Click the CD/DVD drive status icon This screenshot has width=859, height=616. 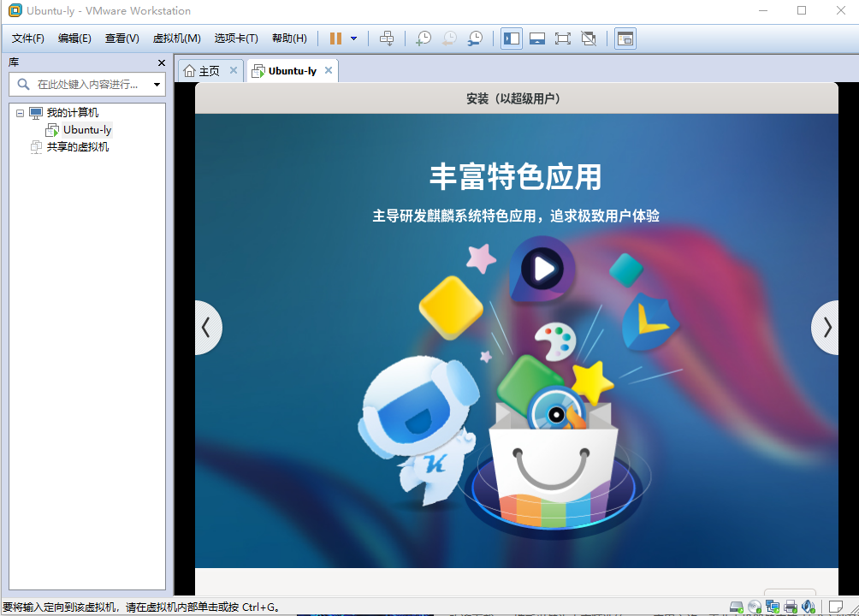pyautogui.click(x=755, y=607)
